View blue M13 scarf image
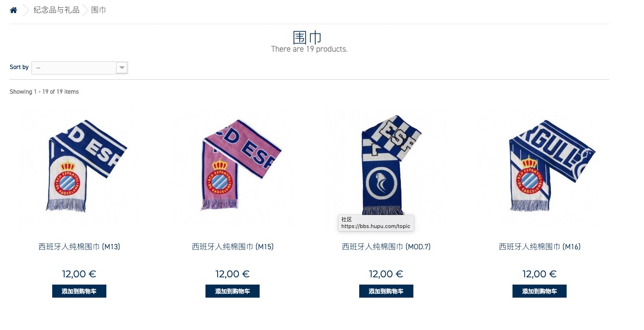Viewport: 644px width, 330px height. click(x=79, y=166)
